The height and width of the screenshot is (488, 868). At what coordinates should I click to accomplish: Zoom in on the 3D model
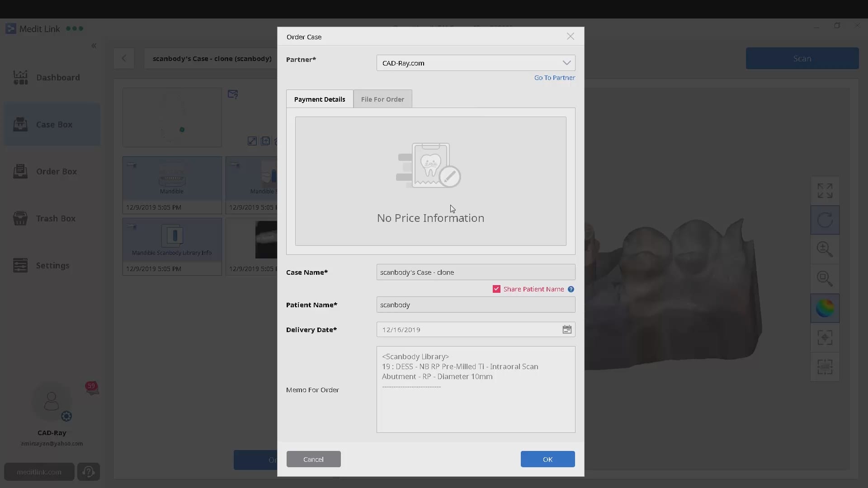pyautogui.click(x=825, y=249)
